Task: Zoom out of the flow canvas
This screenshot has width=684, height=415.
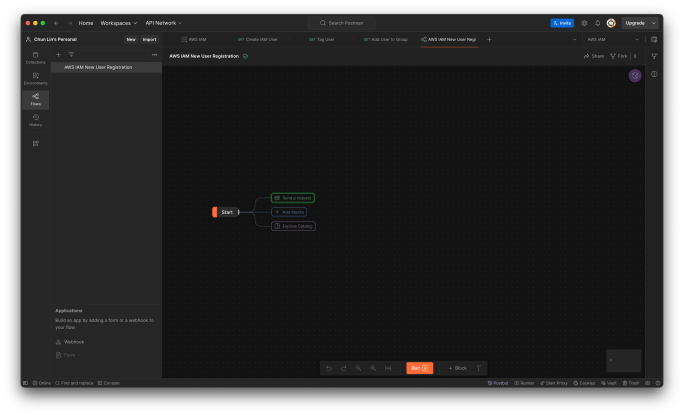Action: pyautogui.click(x=359, y=368)
